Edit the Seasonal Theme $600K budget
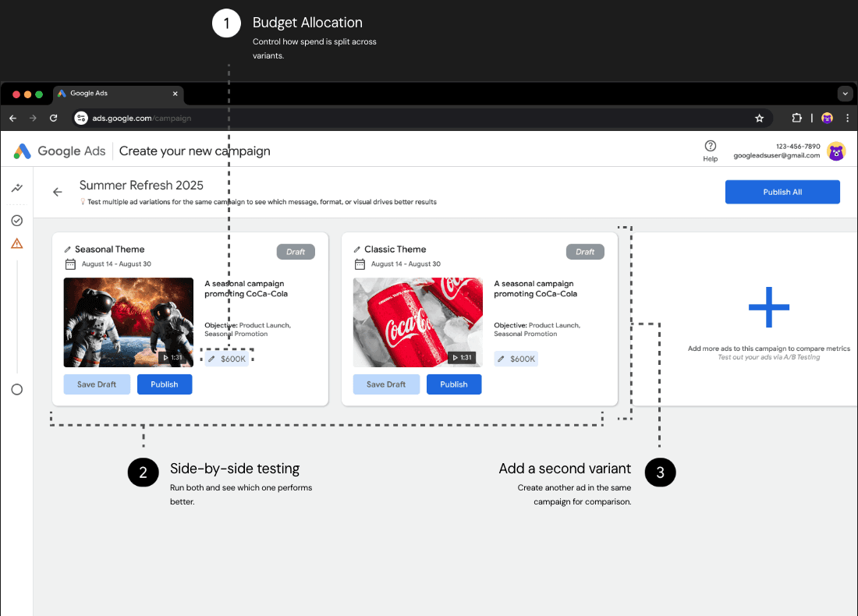Screen dimensions: 858x616 pos(227,359)
